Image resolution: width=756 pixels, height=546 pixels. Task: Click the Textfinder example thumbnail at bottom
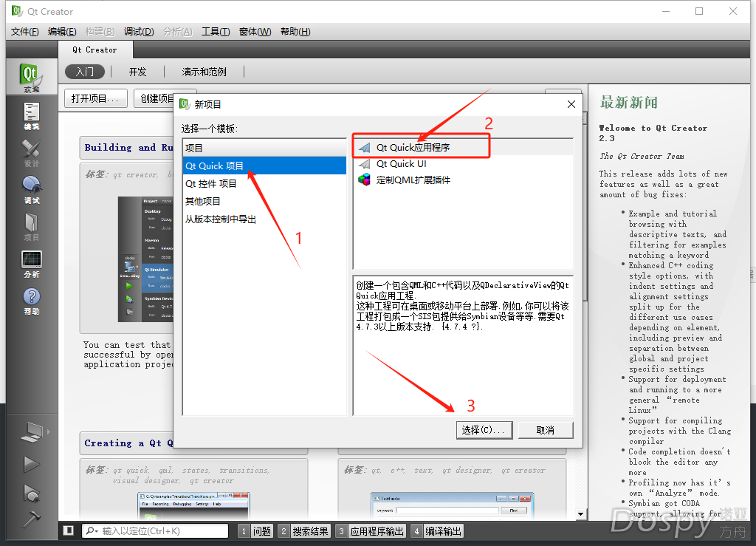452,506
